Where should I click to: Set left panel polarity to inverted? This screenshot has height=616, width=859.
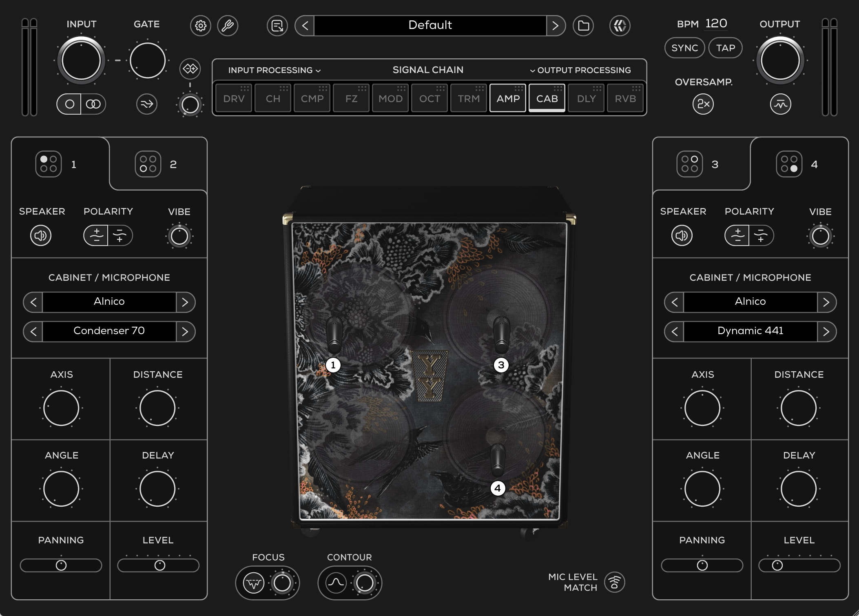click(120, 235)
